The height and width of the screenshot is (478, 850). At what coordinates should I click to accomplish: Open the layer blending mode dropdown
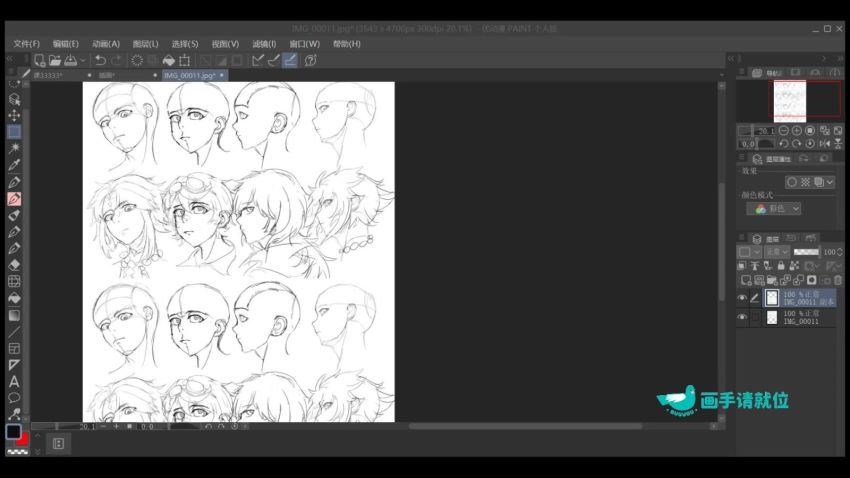pyautogui.click(x=776, y=252)
